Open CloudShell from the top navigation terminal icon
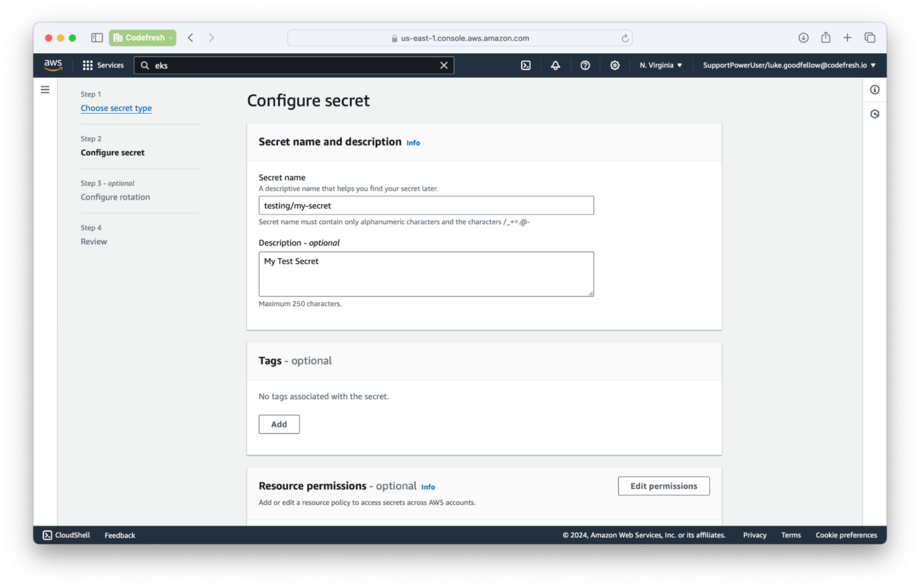 coord(525,65)
